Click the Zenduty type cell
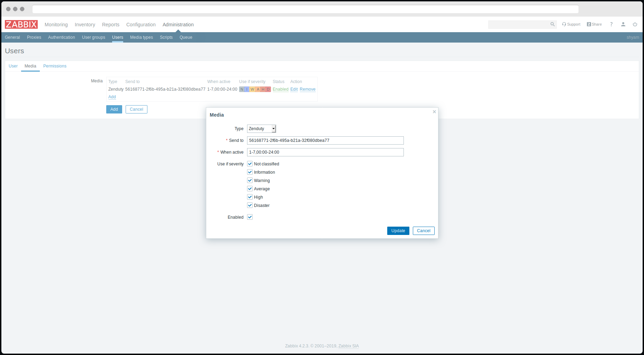Viewport: 644px width, 355px height. pyautogui.click(x=116, y=89)
